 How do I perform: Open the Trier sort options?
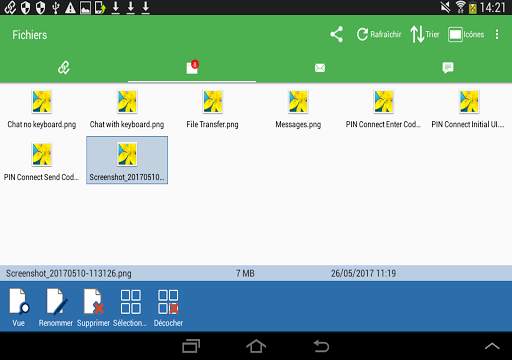[x=425, y=34]
